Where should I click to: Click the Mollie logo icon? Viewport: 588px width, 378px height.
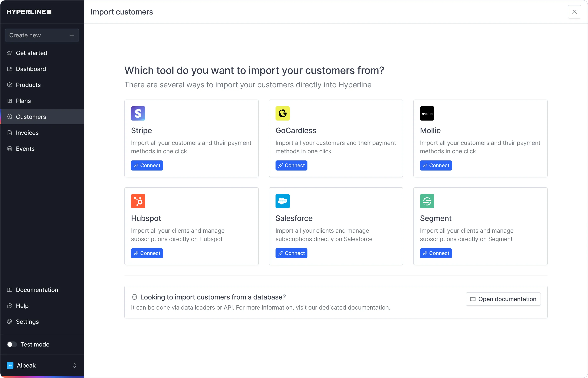(427, 113)
